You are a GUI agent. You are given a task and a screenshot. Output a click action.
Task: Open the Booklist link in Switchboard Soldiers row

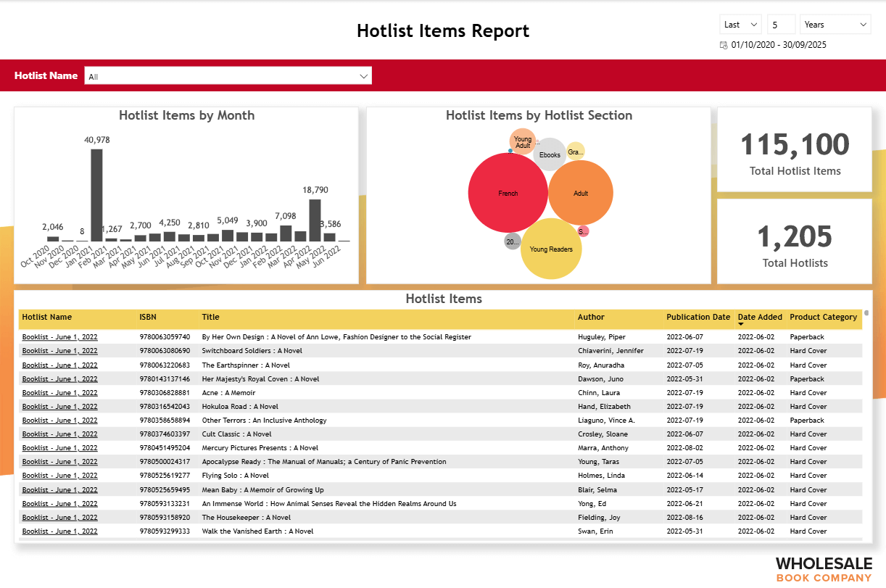pos(59,351)
